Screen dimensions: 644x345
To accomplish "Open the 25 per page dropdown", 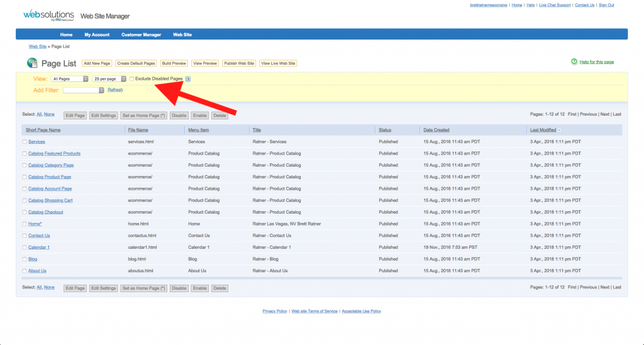I will 109,79.
